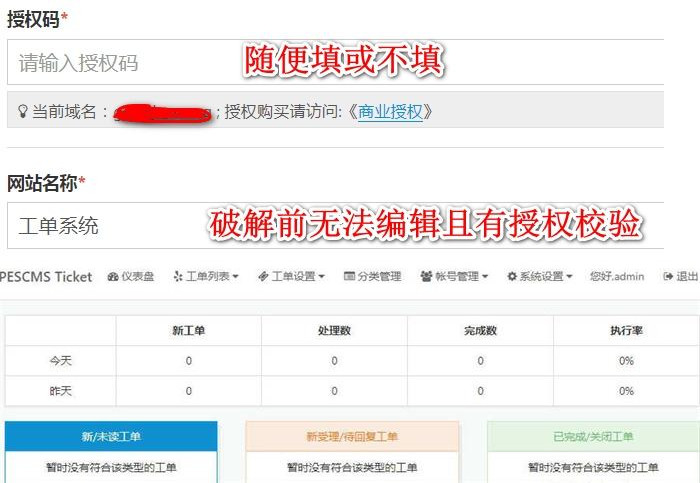Image resolution: width=700 pixels, height=483 pixels.
Task: Click the 昨天 row 完成数 count
Action: click(480, 391)
